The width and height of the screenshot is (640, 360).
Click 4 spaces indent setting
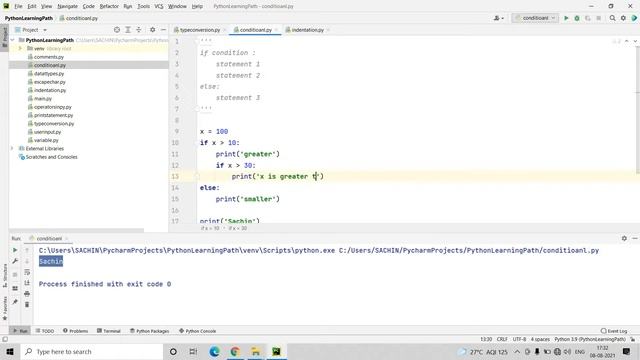point(540,339)
